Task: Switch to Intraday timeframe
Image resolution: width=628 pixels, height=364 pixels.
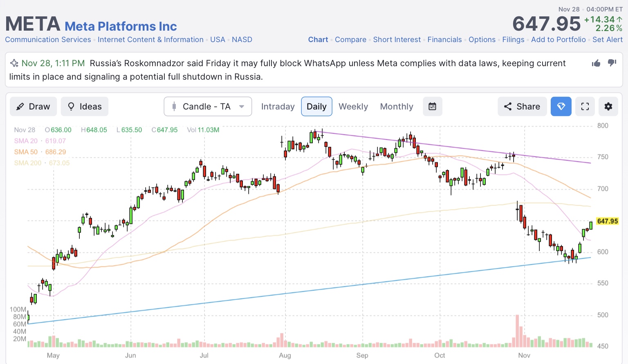Action: point(278,107)
